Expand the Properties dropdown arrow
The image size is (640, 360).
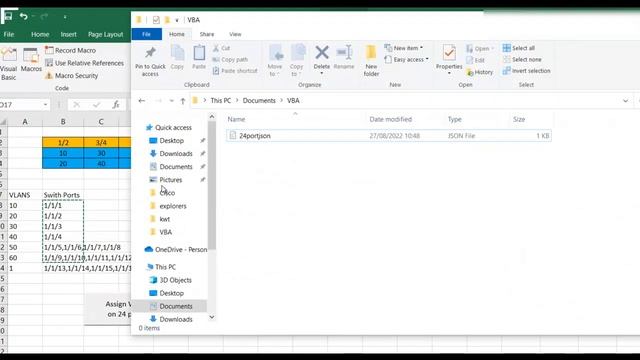click(449, 73)
